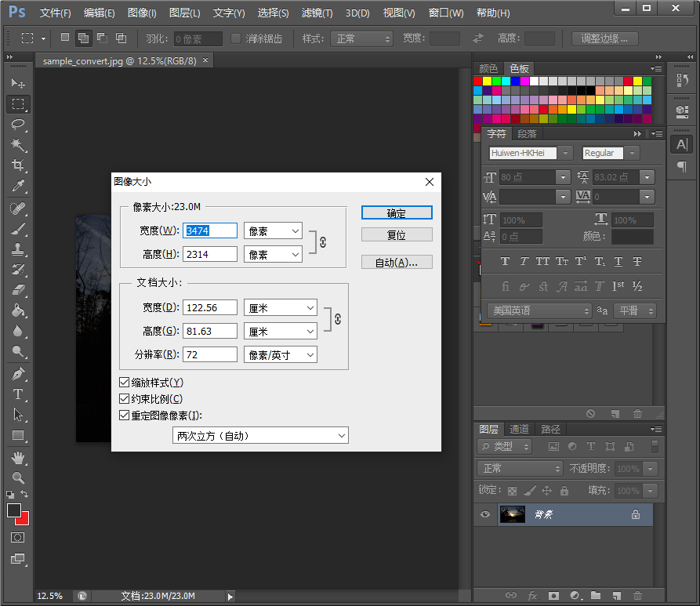This screenshot has height=606, width=700.
Task: Open the 两次立方（自动） resampling dropdown
Action: (x=260, y=435)
